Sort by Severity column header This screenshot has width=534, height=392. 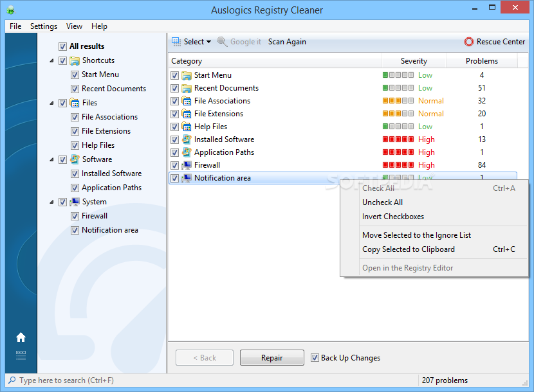point(414,61)
